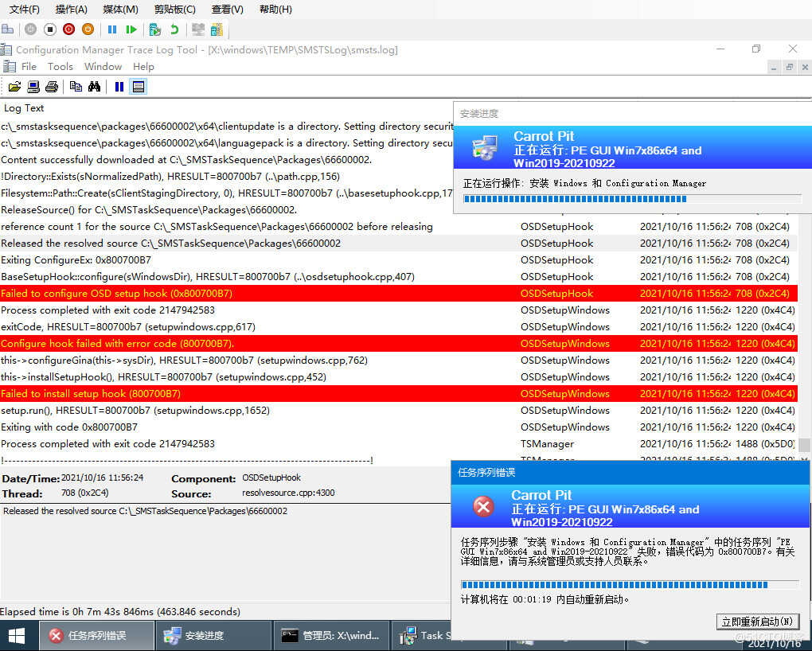
Task: Open the Windows Start button on the taskbar
Action: click(x=17, y=635)
